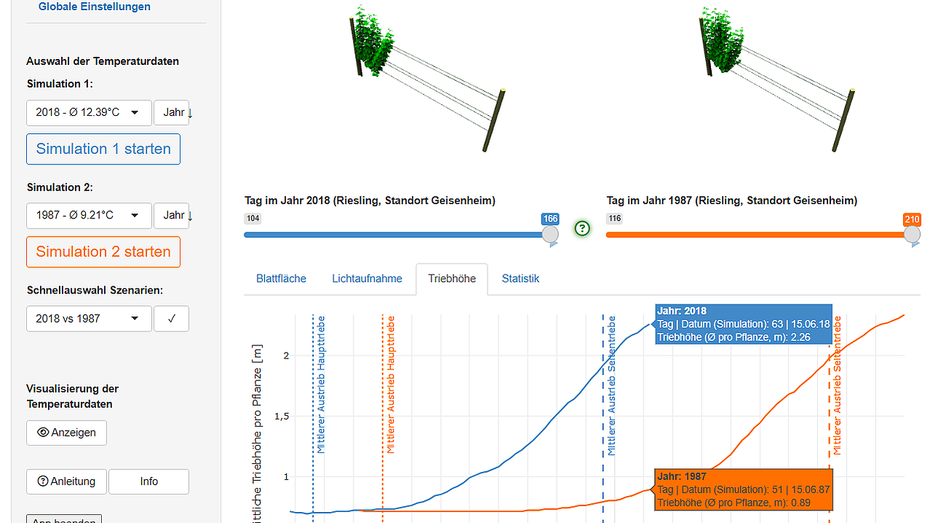Click the 116 minimum value of orange slider
This screenshot has width=930, height=523.
coord(614,218)
